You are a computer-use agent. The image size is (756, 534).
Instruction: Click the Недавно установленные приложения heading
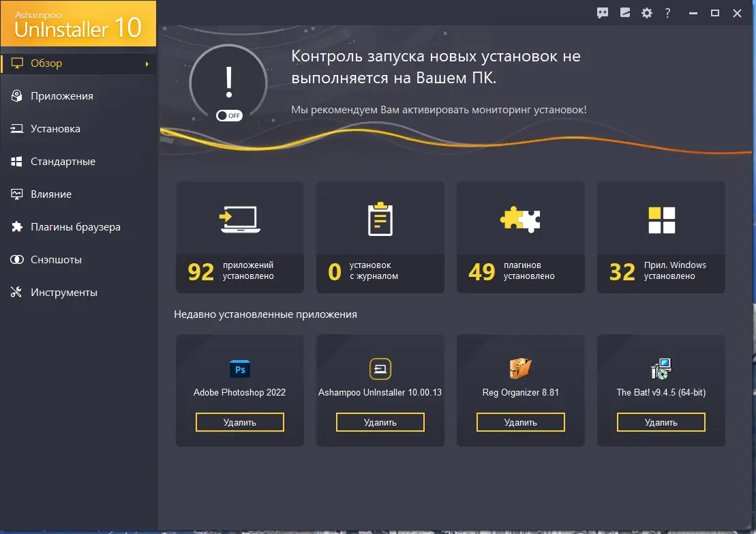click(266, 314)
